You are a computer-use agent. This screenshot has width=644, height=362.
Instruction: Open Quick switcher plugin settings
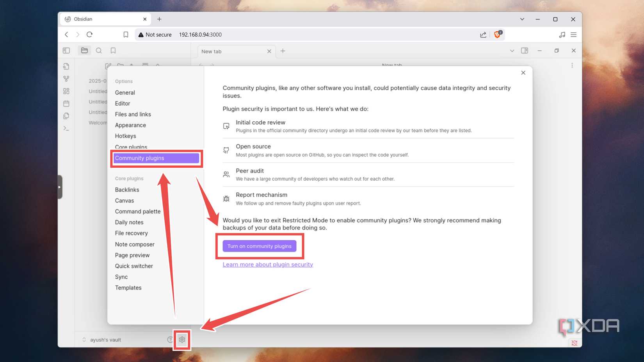pyautogui.click(x=134, y=266)
